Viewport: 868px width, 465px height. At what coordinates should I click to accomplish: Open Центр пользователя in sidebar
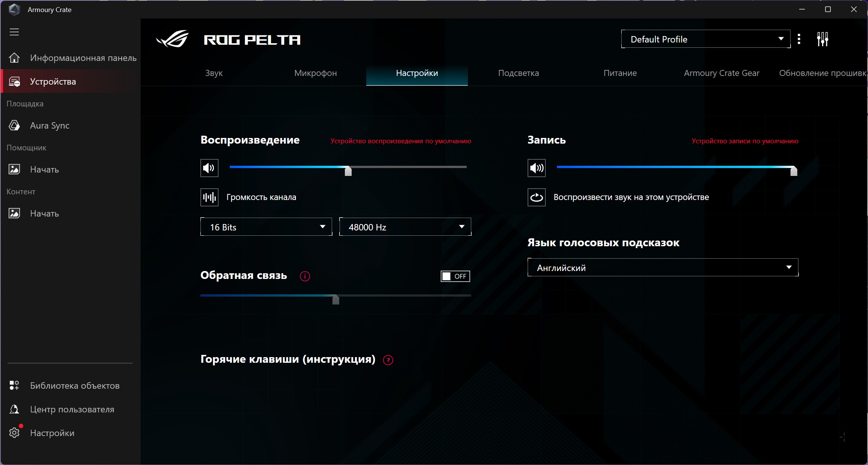pyautogui.click(x=71, y=409)
